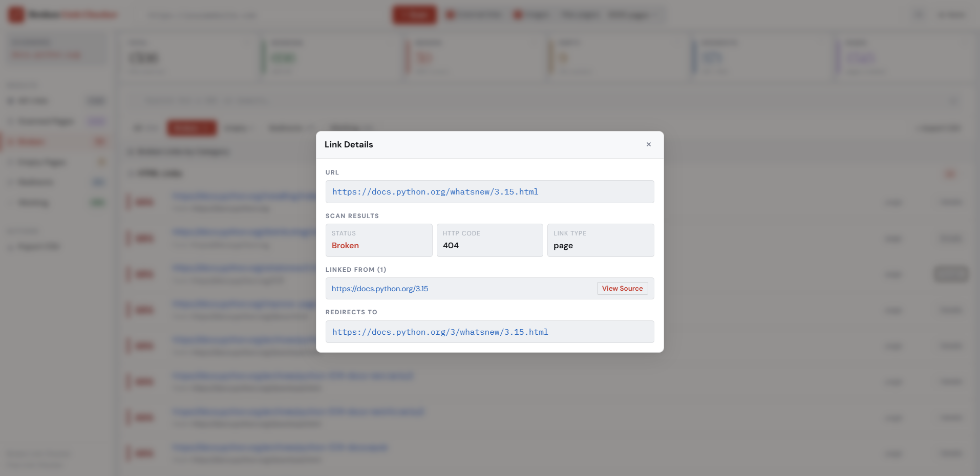This screenshot has height=476, width=980.
Task: Click the Broken section icon in the sidebar
Action: pos(12,141)
